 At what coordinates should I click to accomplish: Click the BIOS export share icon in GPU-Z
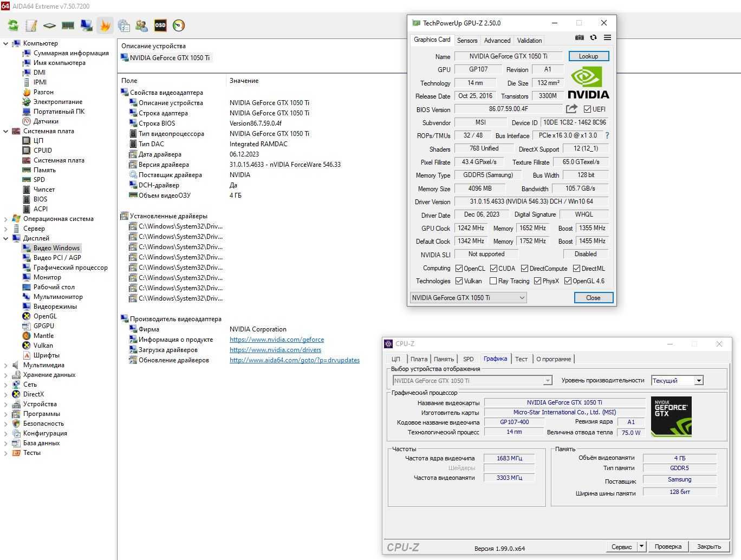[571, 109]
